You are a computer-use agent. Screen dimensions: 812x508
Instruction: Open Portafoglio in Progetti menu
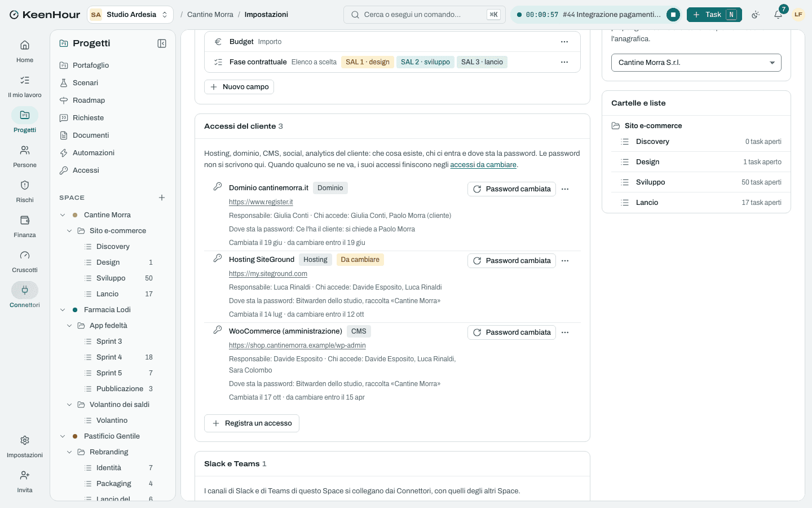(x=113, y=65)
